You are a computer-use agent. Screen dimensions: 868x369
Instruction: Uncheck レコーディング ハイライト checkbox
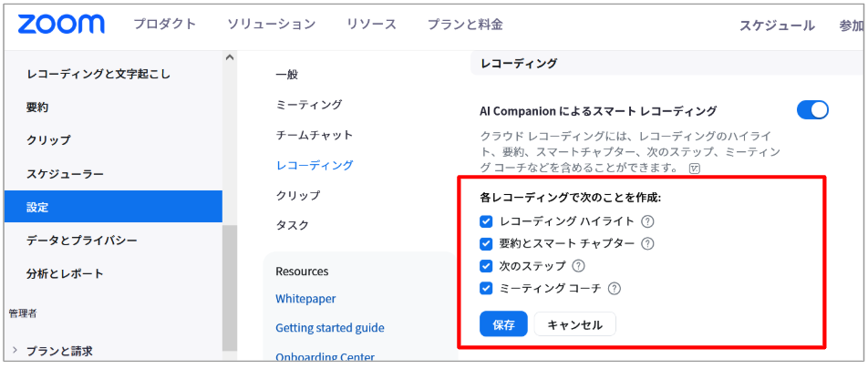[486, 221]
